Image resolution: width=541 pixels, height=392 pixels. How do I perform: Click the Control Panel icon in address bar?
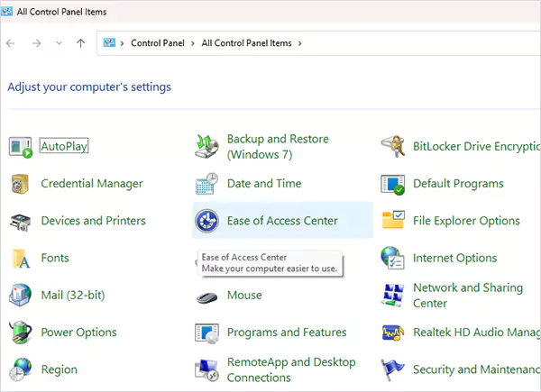pyautogui.click(x=109, y=42)
